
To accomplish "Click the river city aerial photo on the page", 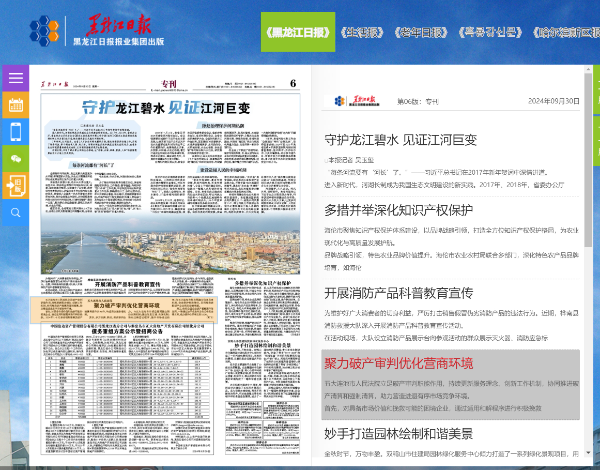I will point(170,245).
